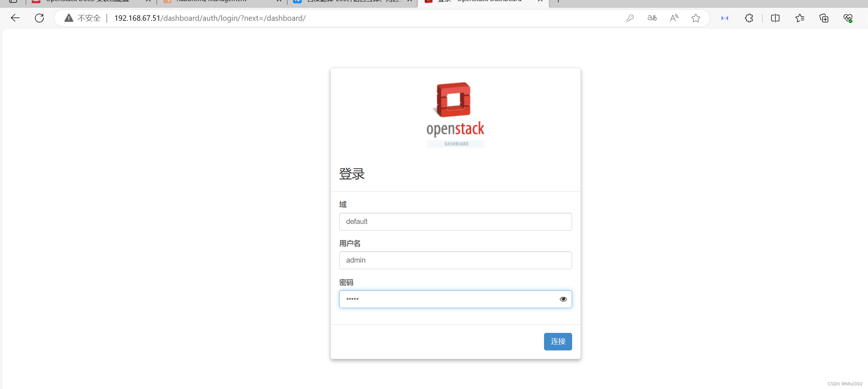Focus the password input field
The height and width of the screenshot is (389, 868).
[x=455, y=299]
